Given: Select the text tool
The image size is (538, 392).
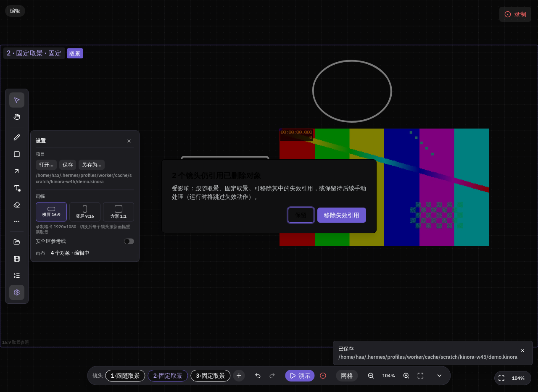Looking at the screenshot, I should tap(17, 188).
